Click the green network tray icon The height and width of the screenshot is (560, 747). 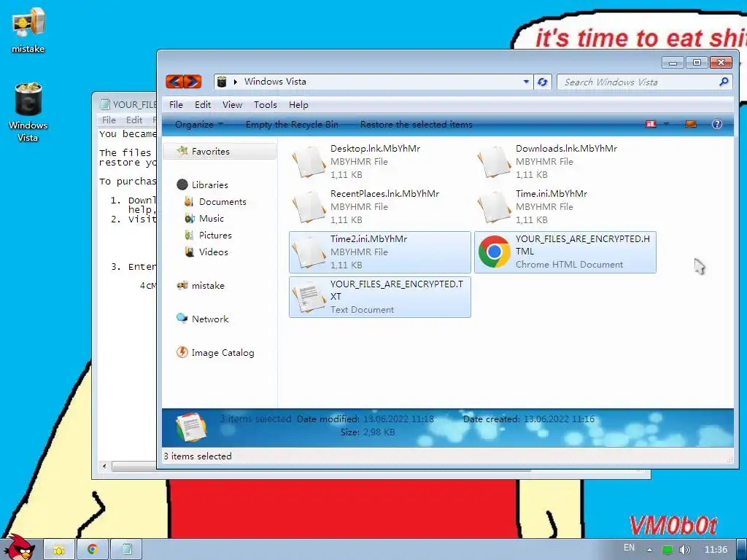point(667,550)
